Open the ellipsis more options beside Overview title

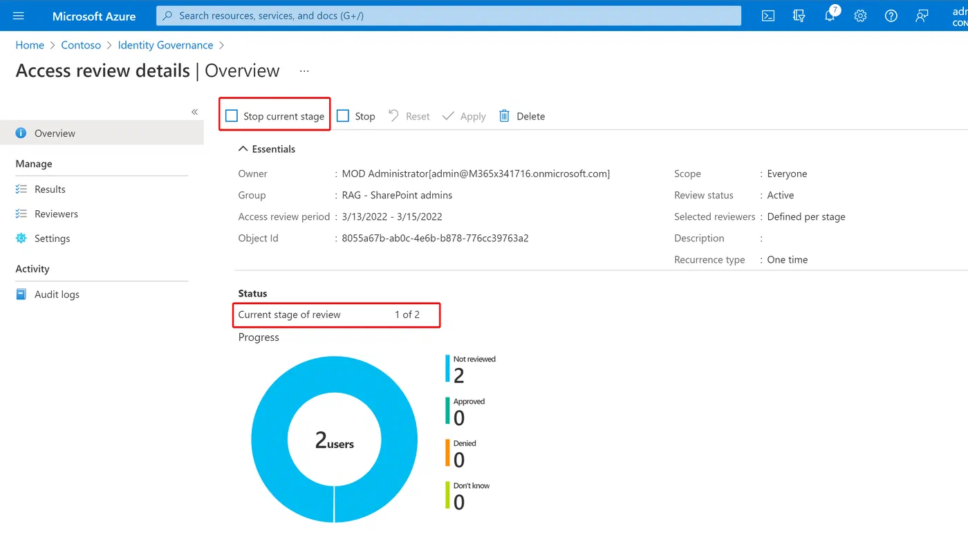click(304, 71)
